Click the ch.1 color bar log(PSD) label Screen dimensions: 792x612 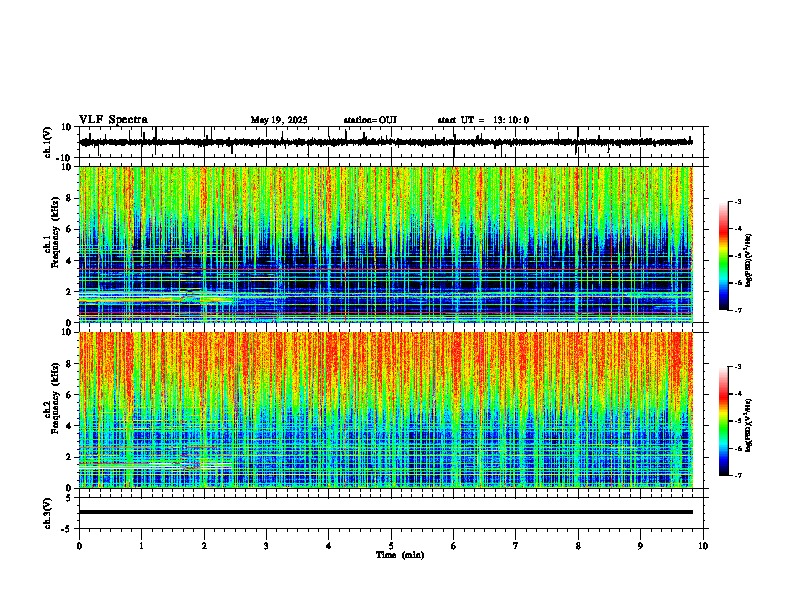(x=749, y=261)
